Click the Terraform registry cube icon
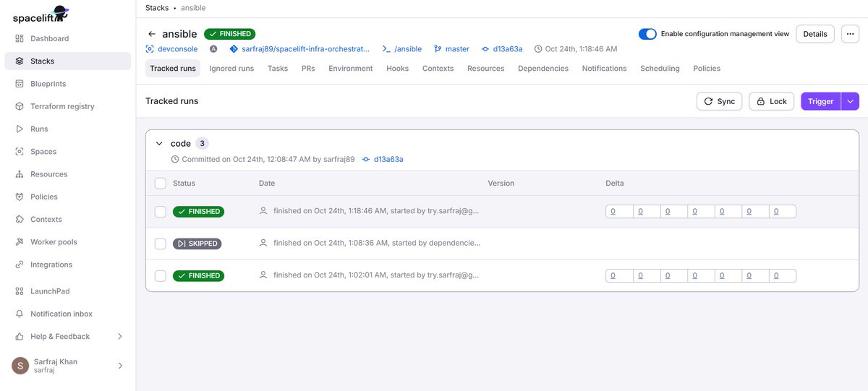This screenshot has width=868, height=391. click(20, 106)
